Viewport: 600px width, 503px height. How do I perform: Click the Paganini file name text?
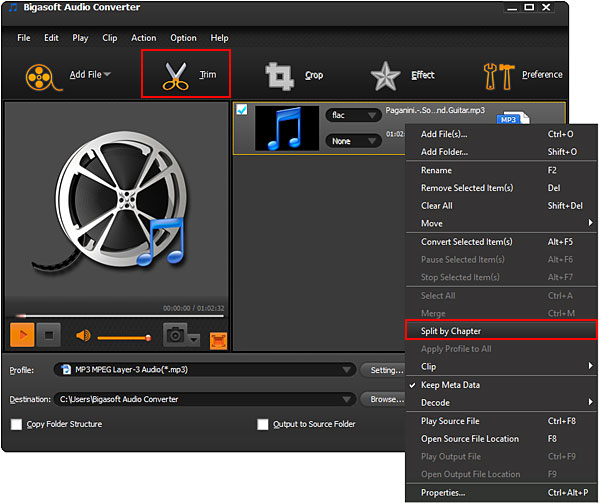coord(435,111)
